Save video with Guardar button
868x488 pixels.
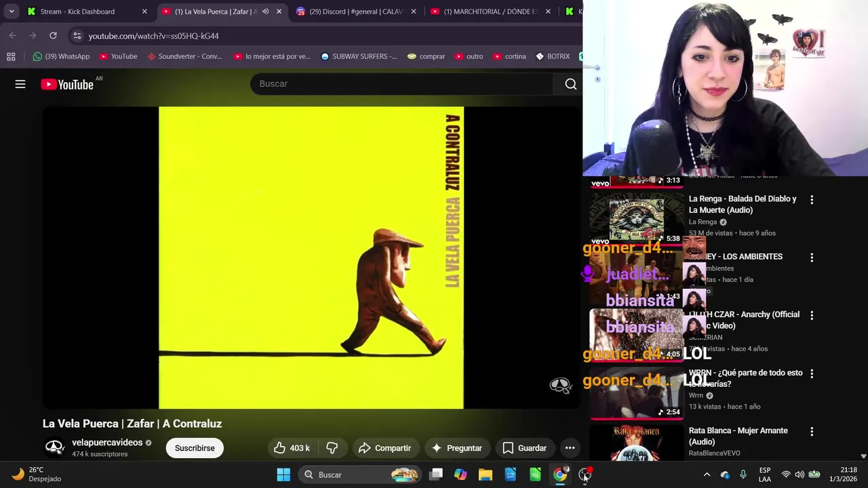pyautogui.click(x=524, y=448)
